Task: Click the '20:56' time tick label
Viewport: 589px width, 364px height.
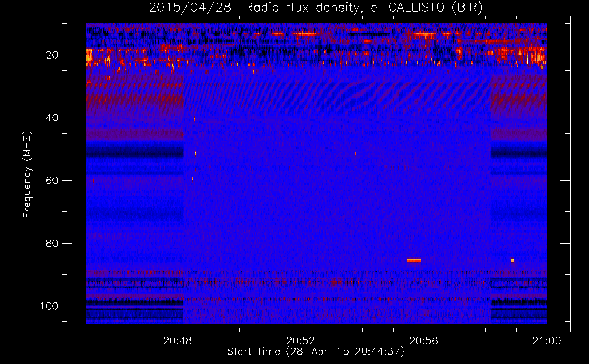Action: pyautogui.click(x=424, y=341)
